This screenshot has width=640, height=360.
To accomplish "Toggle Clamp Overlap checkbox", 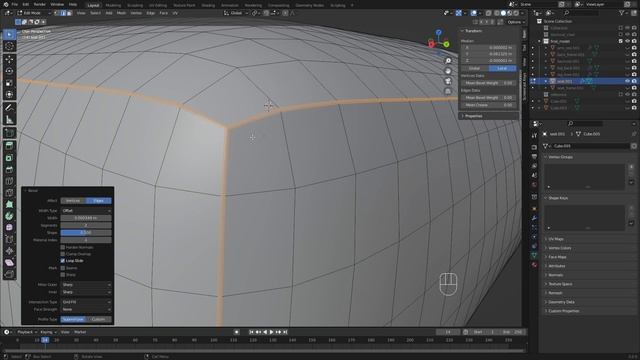I will click(x=62, y=254).
